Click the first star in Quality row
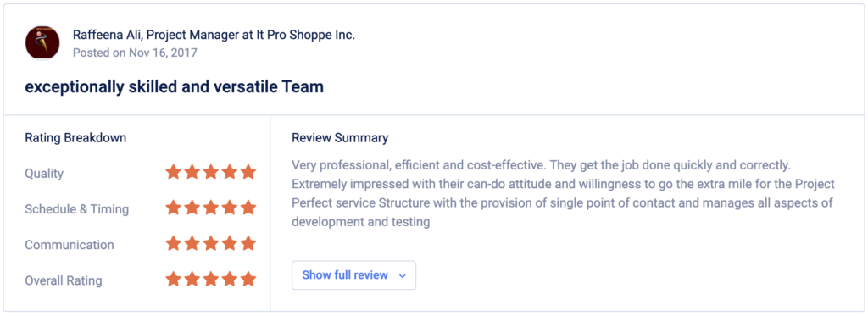Screen dimensions: 868x316 (x=173, y=172)
